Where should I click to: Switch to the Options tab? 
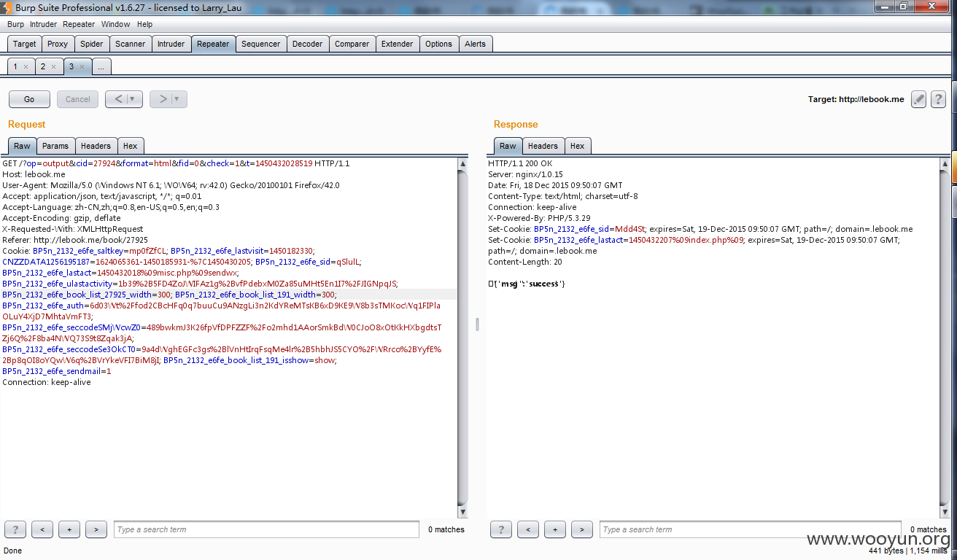coord(438,44)
